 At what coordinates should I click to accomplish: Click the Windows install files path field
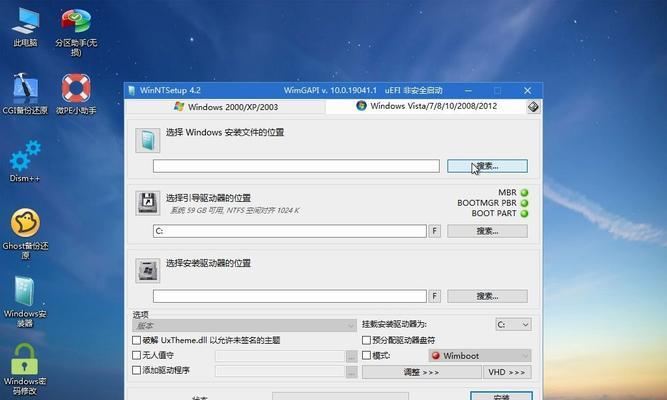tap(296, 166)
